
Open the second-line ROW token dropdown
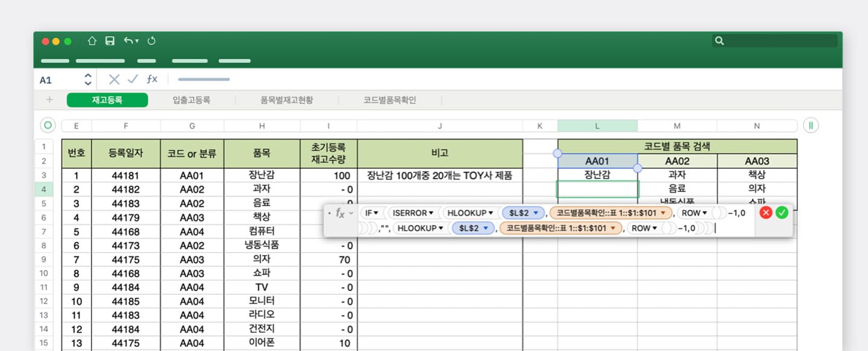point(655,228)
